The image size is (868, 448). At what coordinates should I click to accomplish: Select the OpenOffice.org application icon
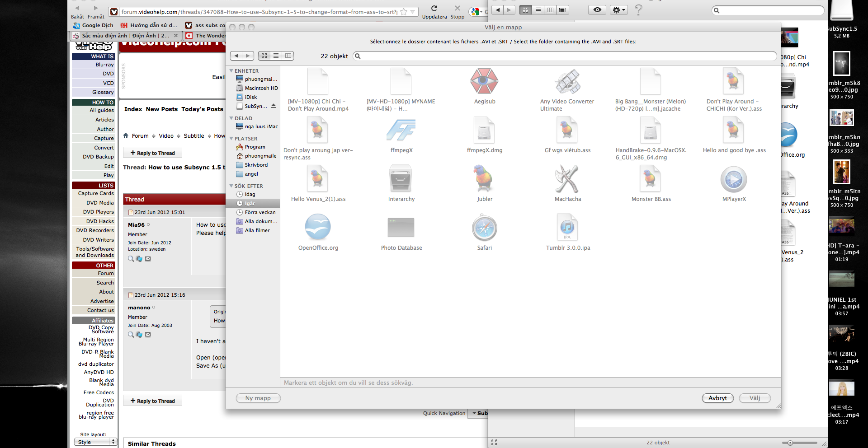[x=318, y=228]
